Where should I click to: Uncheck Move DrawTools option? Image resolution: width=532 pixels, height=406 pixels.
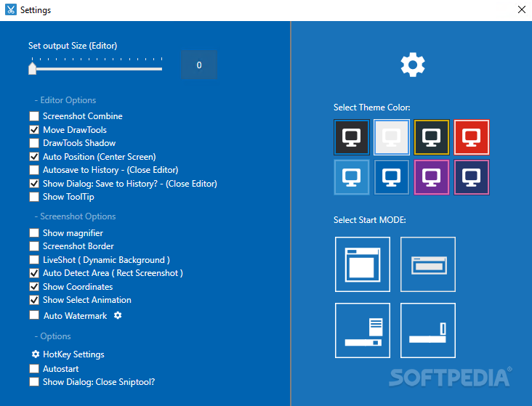click(34, 130)
